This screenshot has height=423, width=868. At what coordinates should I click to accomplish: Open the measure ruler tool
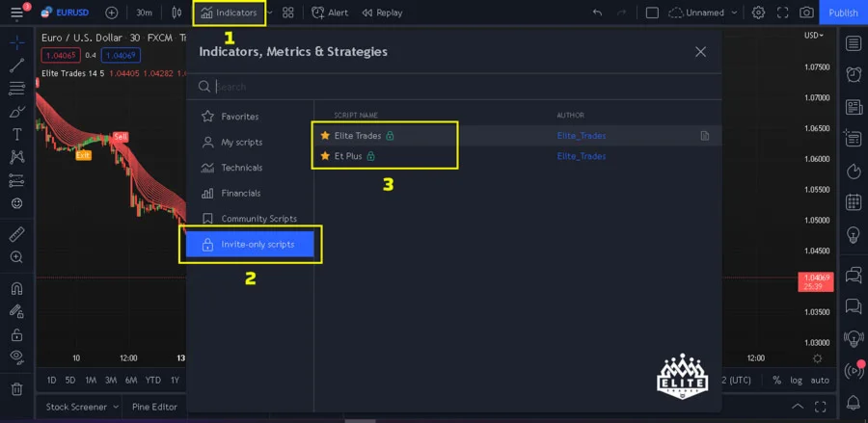click(16, 234)
